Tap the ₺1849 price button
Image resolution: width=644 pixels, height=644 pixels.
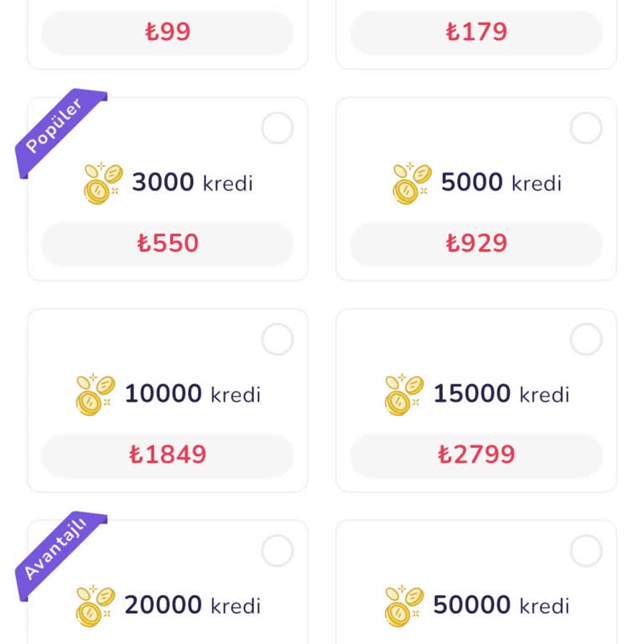point(168,454)
